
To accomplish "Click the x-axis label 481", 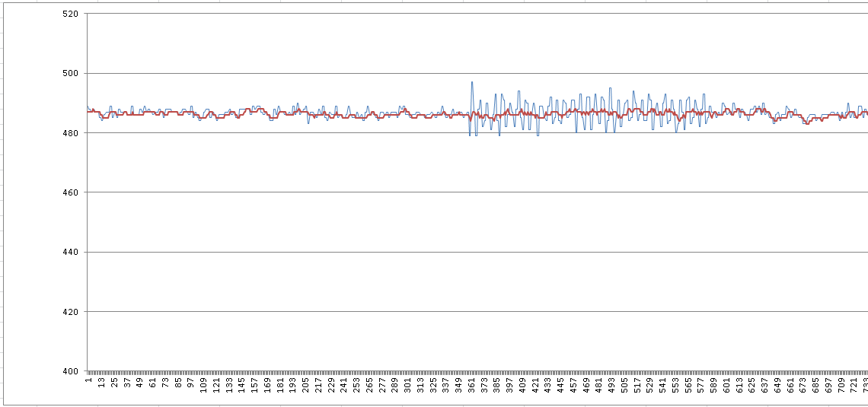I will (x=599, y=384).
